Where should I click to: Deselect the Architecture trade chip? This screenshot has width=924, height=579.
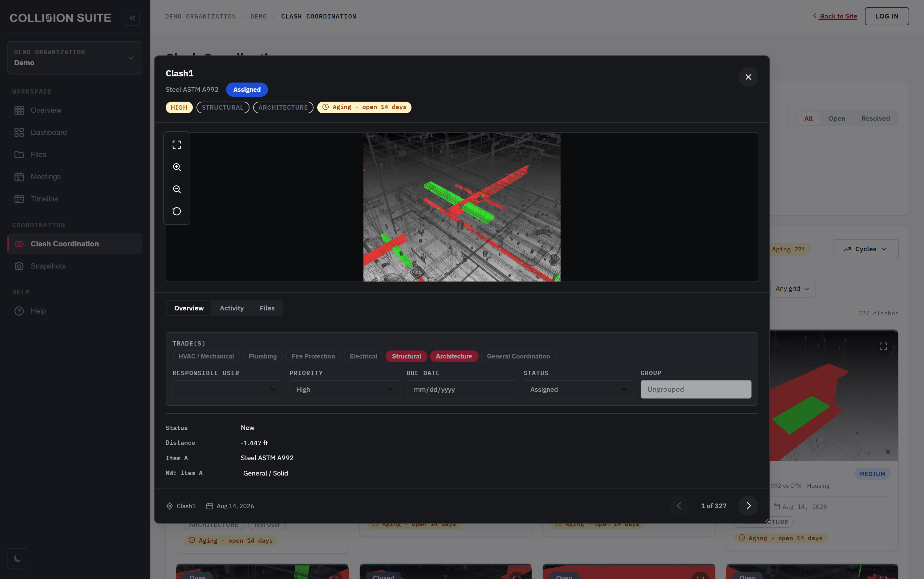(x=454, y=356)
